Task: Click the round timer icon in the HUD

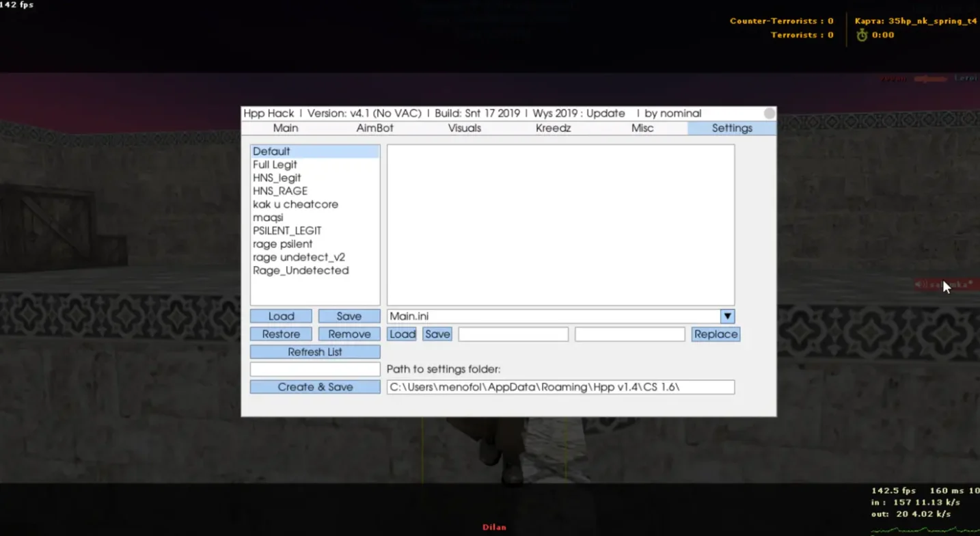Action: (x=862, y=35)
